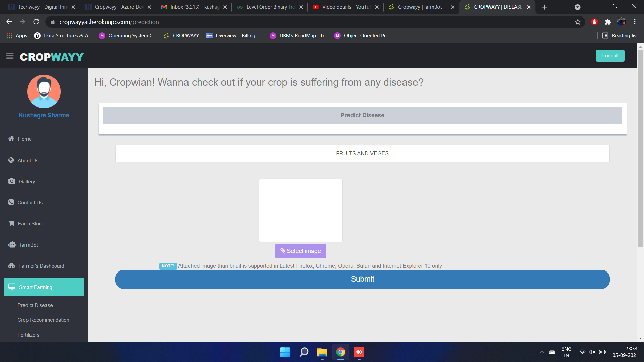Open Chrome extensions puzzle icon
The width and height of the screenshot is (644, 362).
[608, 22]
